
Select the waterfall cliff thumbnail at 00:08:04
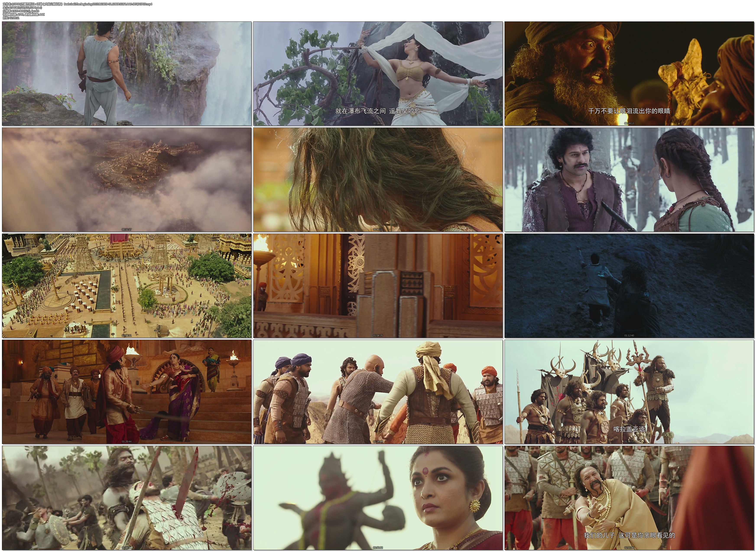[x=127, y=74]
